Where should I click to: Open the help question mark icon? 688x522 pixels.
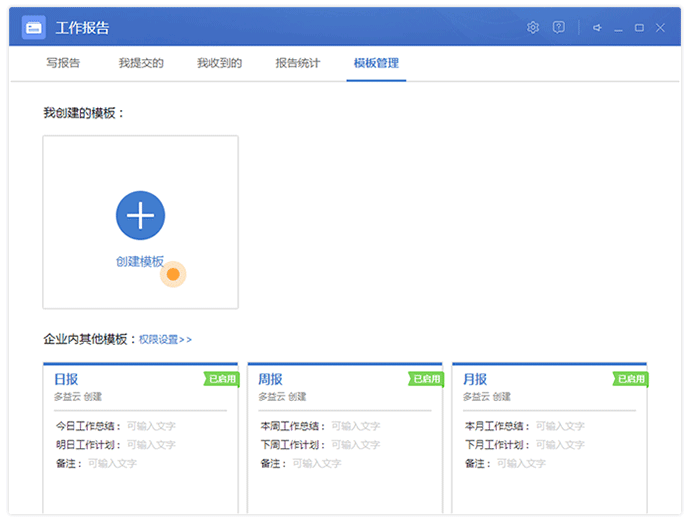559,28
